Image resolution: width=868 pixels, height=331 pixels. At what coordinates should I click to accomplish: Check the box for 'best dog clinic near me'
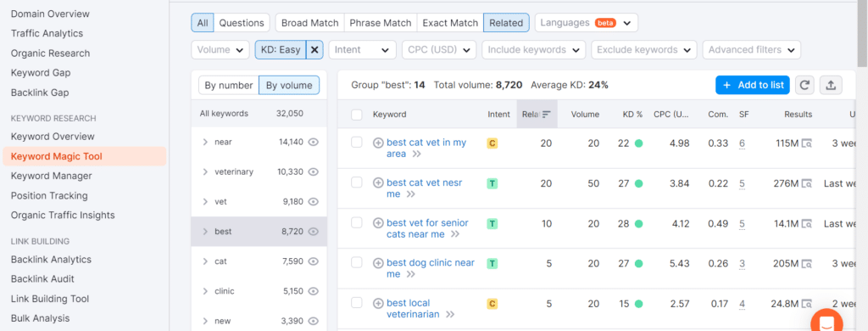357,263
